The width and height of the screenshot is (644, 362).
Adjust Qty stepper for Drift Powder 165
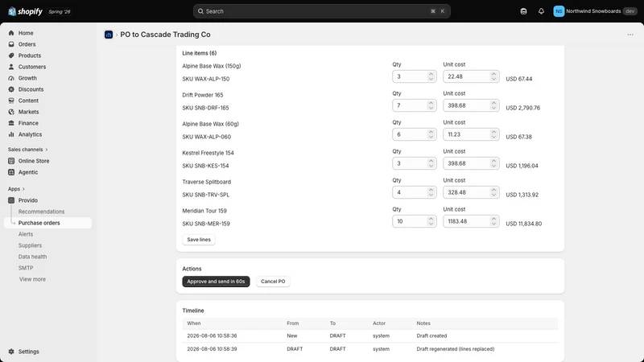(x=431, y=105)
